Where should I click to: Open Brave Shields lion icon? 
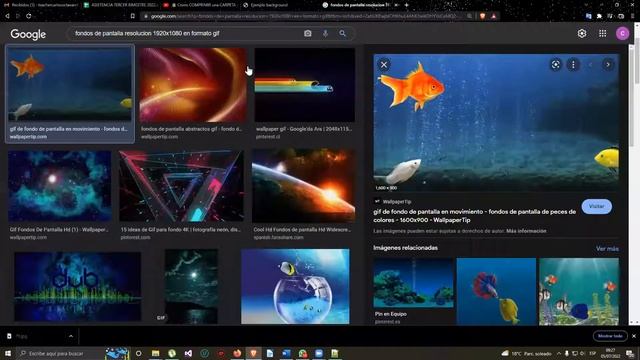(483, 16)
